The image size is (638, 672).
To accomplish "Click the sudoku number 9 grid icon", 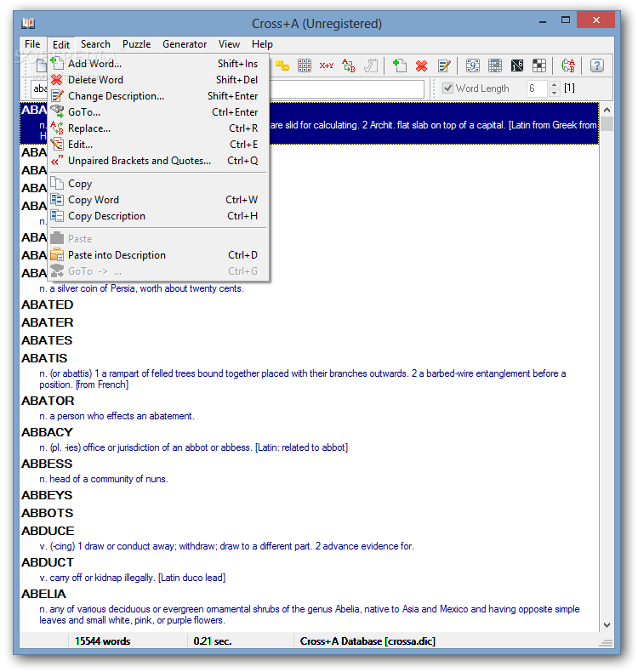I will click(x=473, y=65).
